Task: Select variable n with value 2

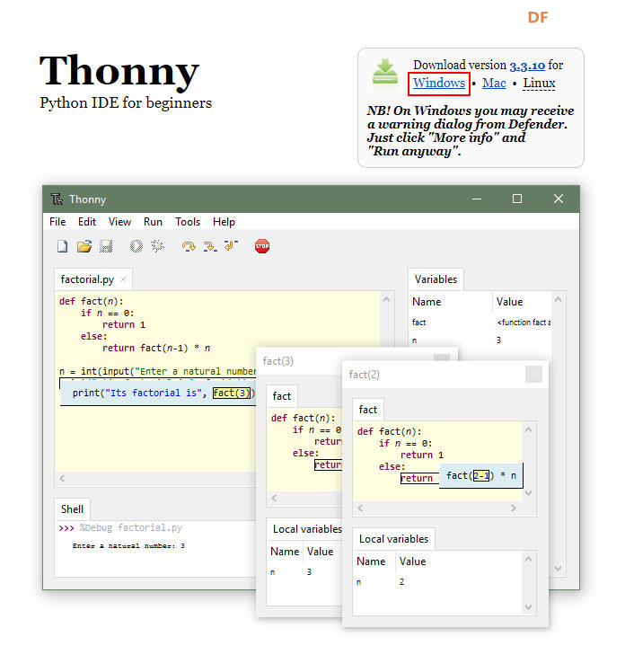Action: coord(437,582)
